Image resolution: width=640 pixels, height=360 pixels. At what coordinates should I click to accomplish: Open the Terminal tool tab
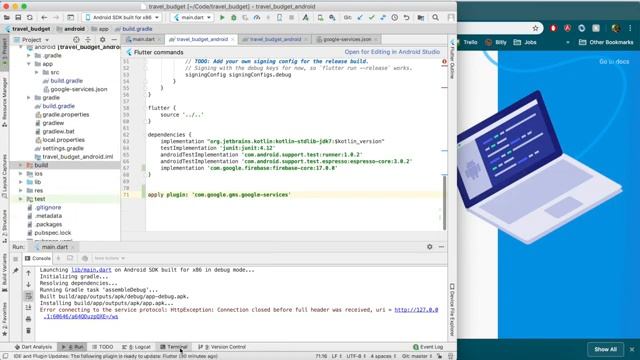click(x=174, y=347)
